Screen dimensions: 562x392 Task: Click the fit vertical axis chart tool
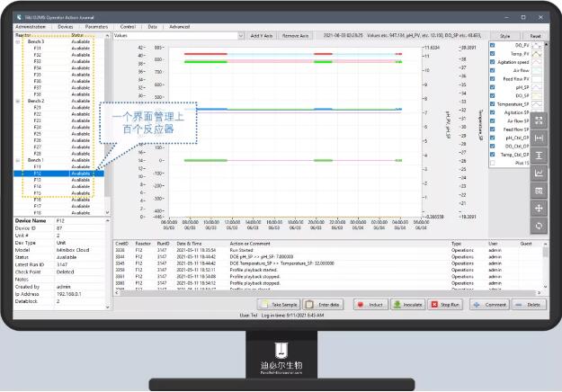click(539, 156)
